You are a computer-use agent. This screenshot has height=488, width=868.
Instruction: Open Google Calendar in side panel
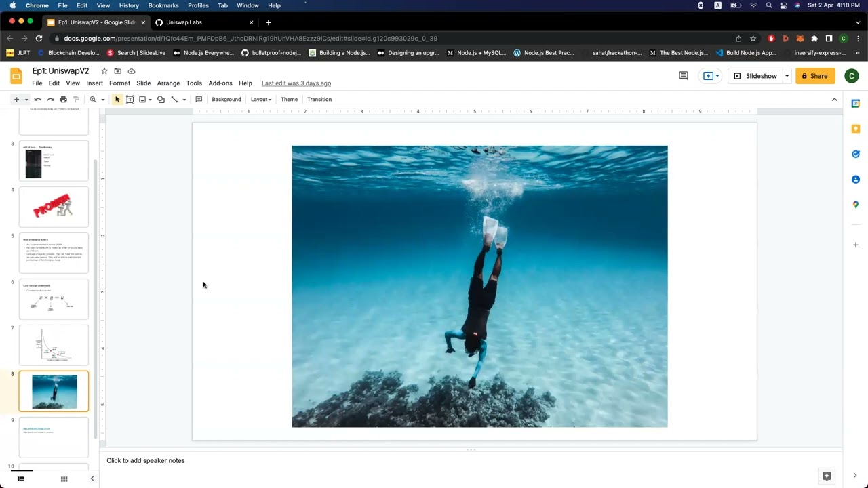[856, 104]
